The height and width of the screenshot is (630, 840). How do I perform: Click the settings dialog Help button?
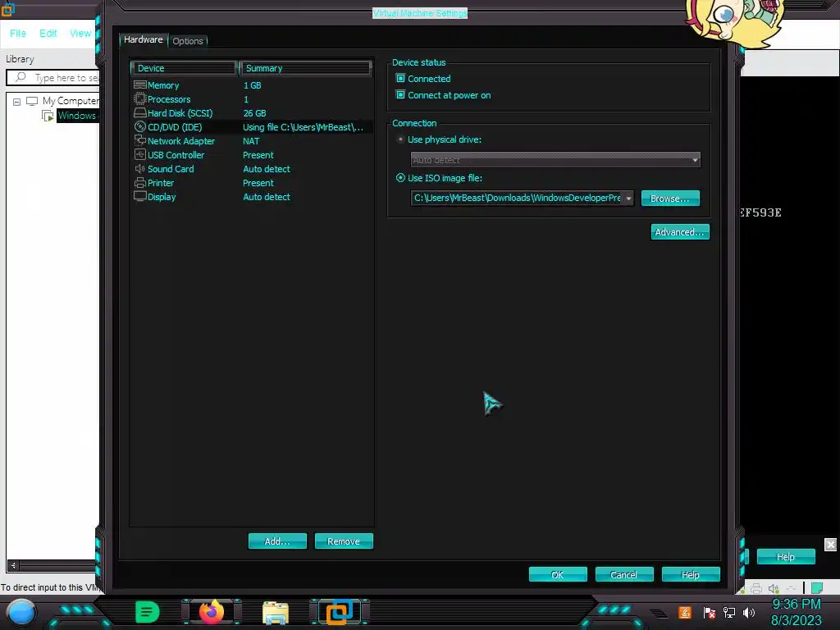coord(691,574)
